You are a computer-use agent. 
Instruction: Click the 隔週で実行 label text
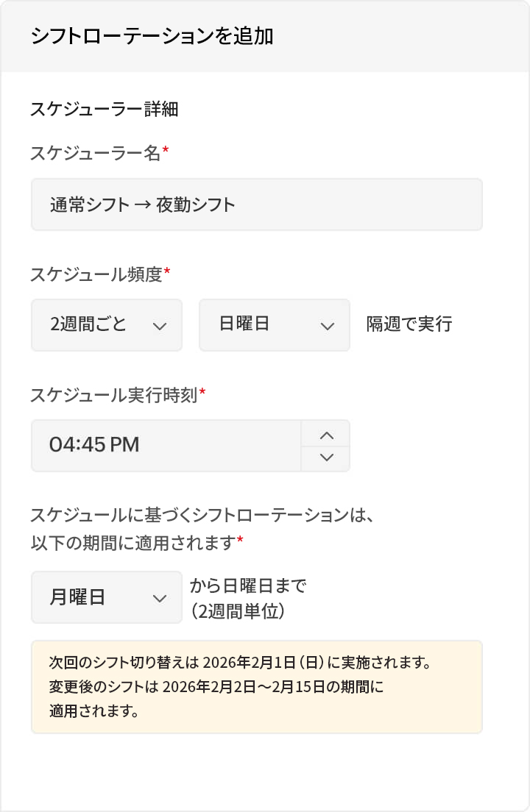tap(408, 324)
